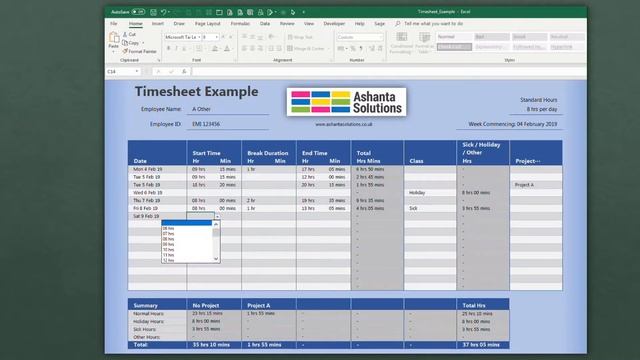Switch to the Formulas tab
The width and height of the screenshot is (640, 360).
click(240, 24)
